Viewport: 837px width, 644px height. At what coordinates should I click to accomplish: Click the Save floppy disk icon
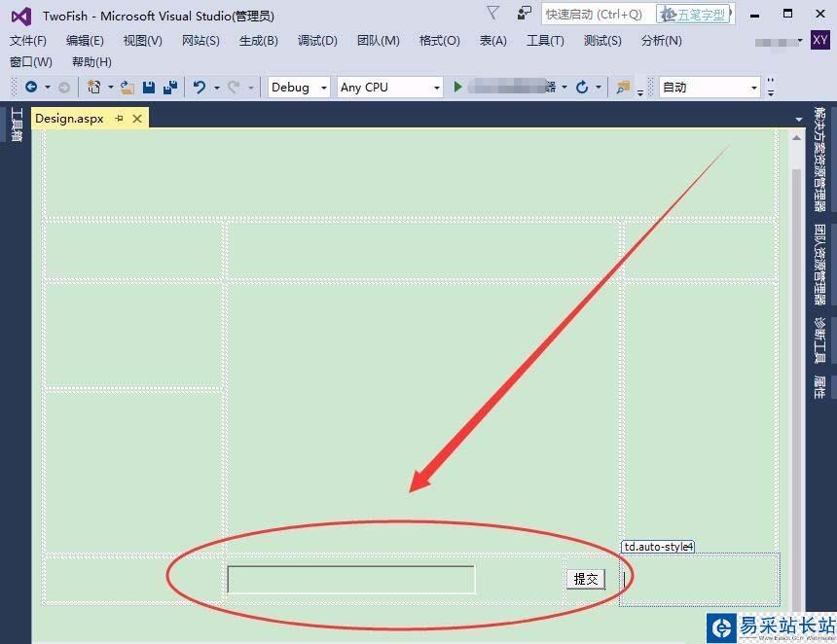pos(149,87)
